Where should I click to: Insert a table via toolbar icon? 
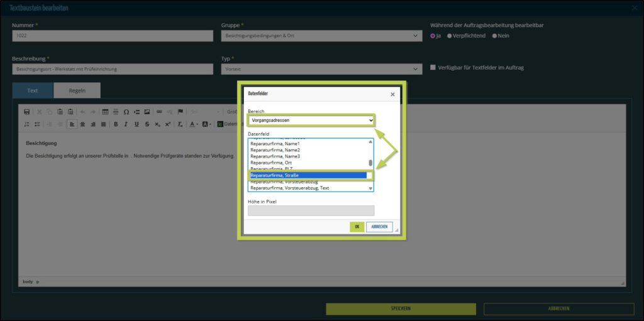105,112
